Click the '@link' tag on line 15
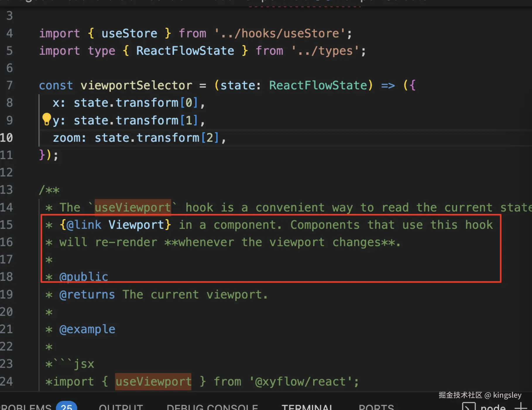532x410 pixels. point(84,225)
